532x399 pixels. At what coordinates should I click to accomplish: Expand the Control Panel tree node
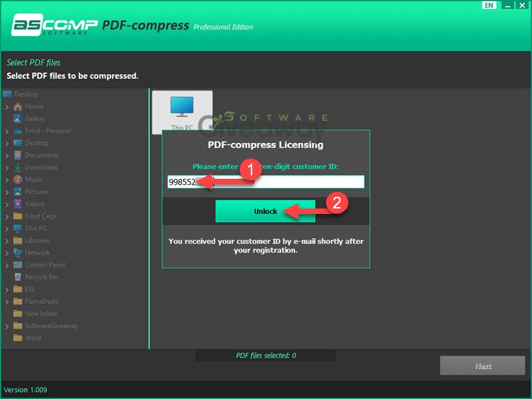pos(7,266)
